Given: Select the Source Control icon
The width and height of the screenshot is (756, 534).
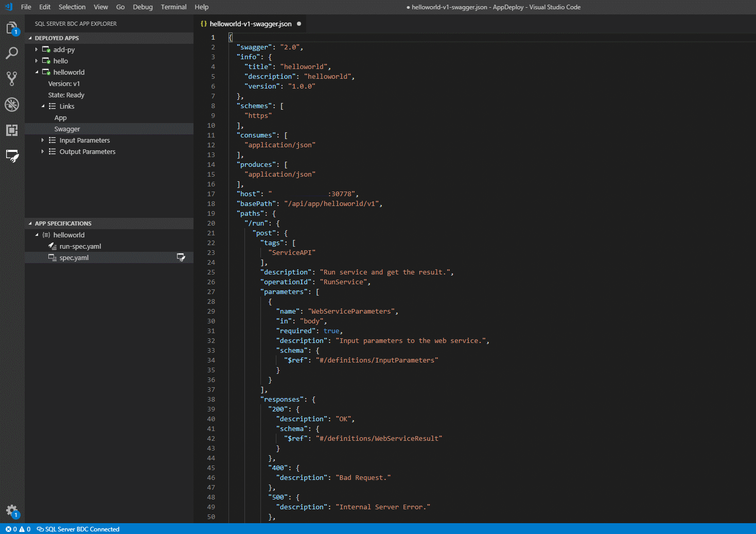Looking at the screenshot, I should [x=12, y=78].
